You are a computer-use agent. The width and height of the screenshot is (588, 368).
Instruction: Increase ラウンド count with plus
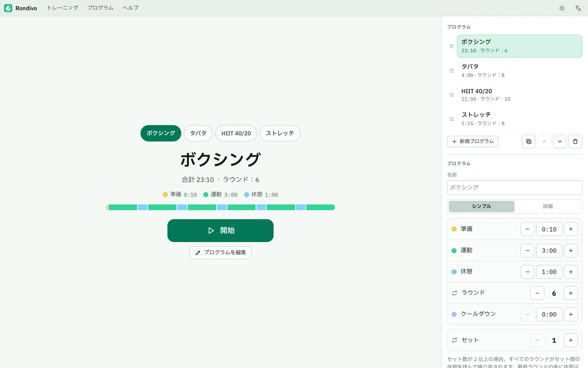[571, 293]
